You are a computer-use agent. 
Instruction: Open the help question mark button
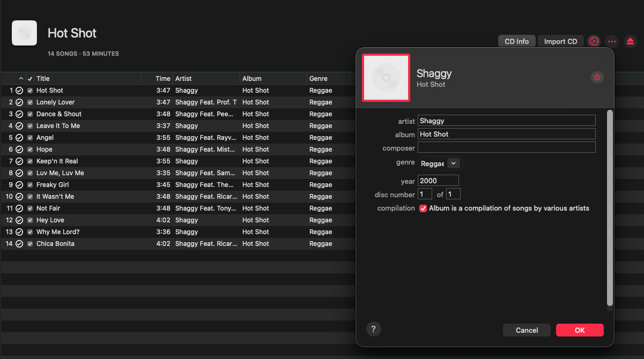tap(373, 329)
